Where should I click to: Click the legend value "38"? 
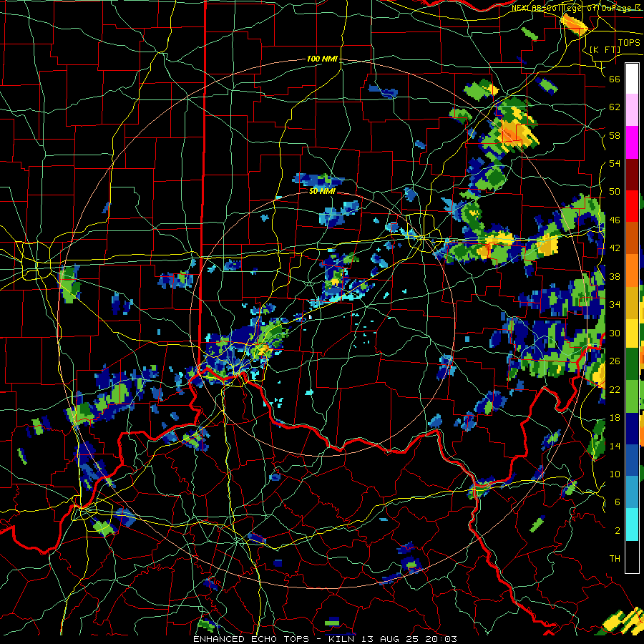point(615,276)
